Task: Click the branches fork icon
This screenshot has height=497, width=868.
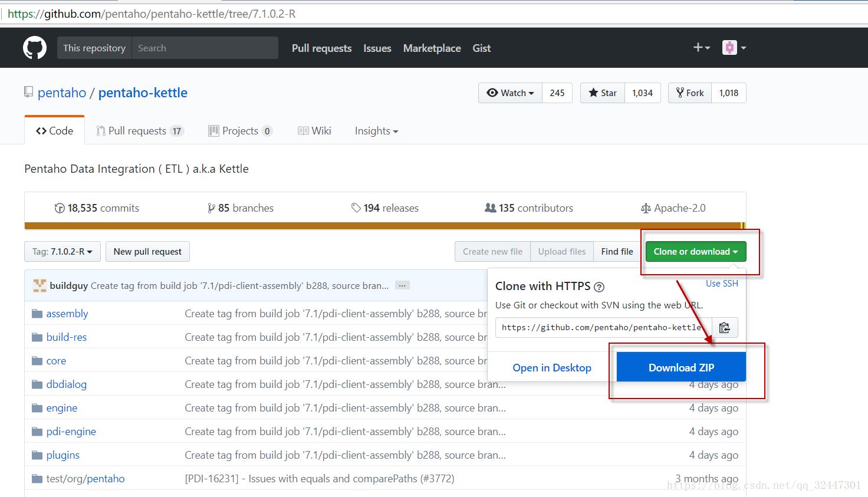Action: point(211,208)
